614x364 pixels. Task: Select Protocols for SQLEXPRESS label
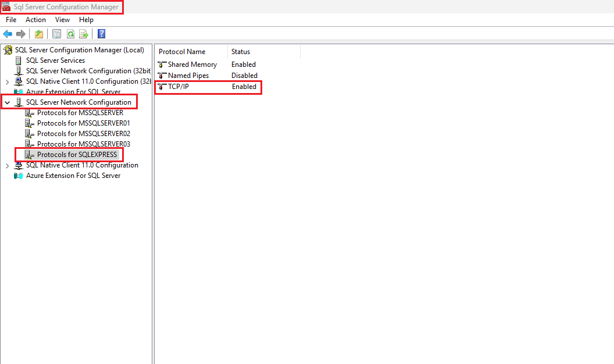(x=77, y=155)
